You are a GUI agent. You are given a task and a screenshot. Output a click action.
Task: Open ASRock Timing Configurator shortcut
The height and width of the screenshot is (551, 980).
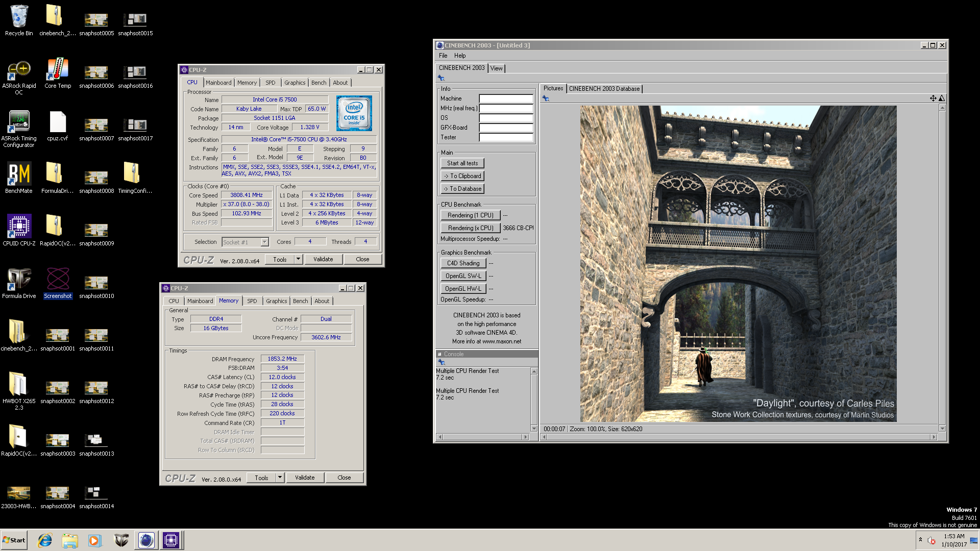coord(19,129)
